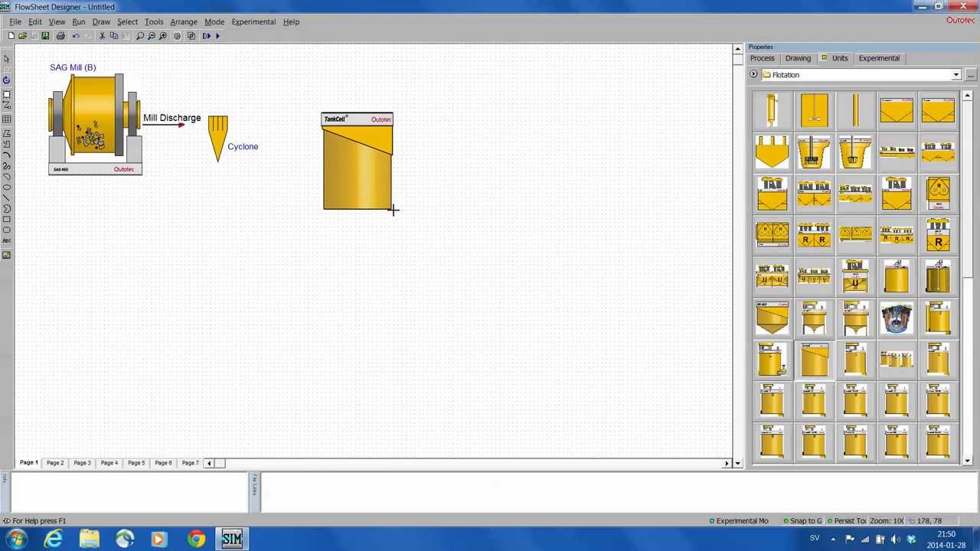This screenshot has height=551, width=980.
Task: Select the Mill Discharge stream label
Action: click(172, 118)
